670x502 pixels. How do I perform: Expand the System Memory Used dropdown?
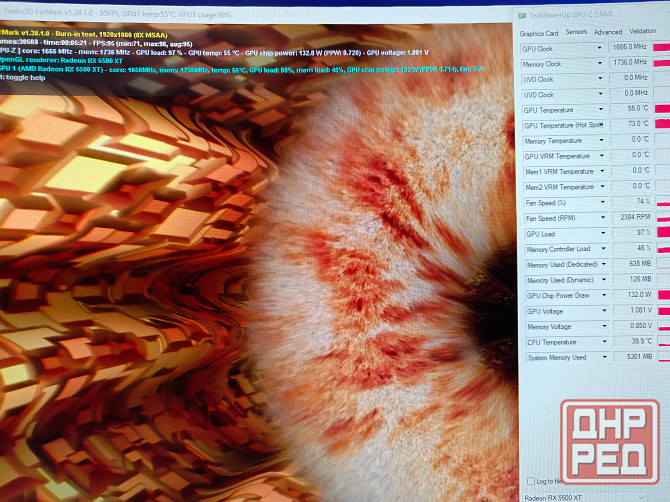pos(602,357)
